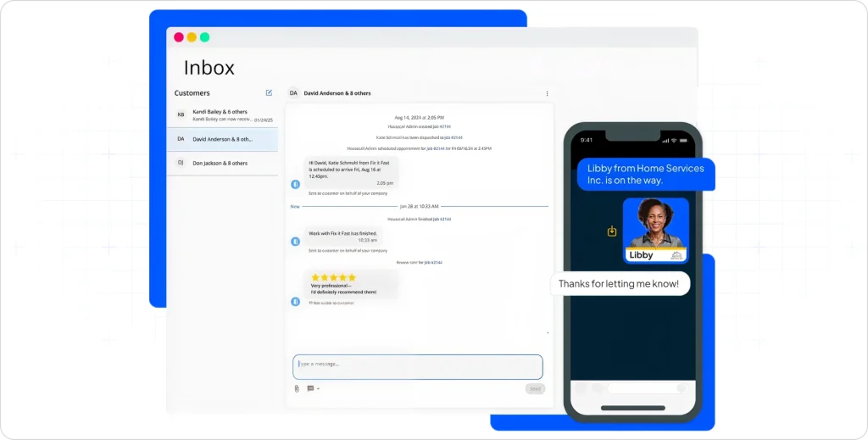
Task: Open the conversation three-dot options menu
Action: click(547, 93)
